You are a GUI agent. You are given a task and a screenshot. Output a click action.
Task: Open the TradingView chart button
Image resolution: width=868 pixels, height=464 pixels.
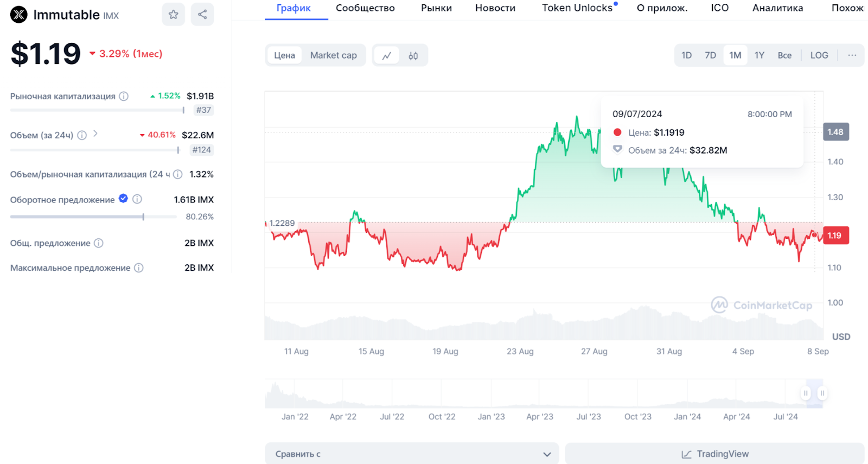714,454
